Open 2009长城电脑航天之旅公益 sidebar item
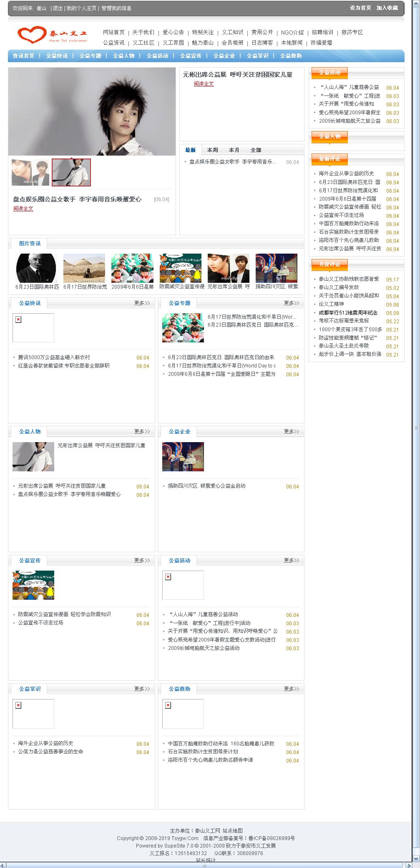 [x=350, y=121]
